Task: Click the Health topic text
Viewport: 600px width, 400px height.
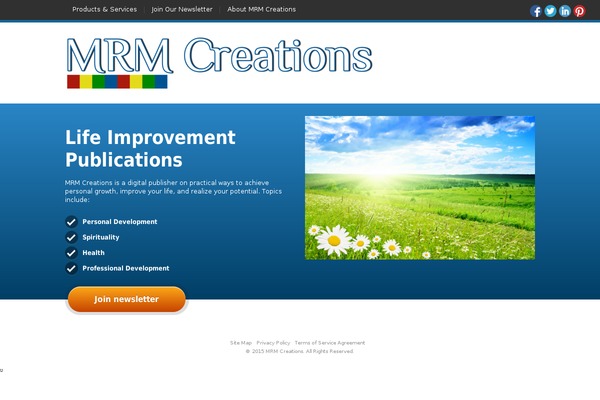Action: 93,253
